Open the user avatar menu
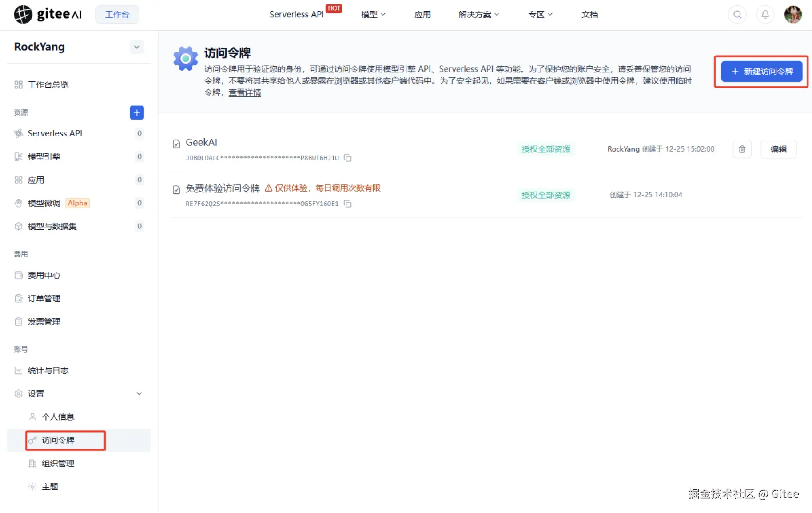 (793, 15)
